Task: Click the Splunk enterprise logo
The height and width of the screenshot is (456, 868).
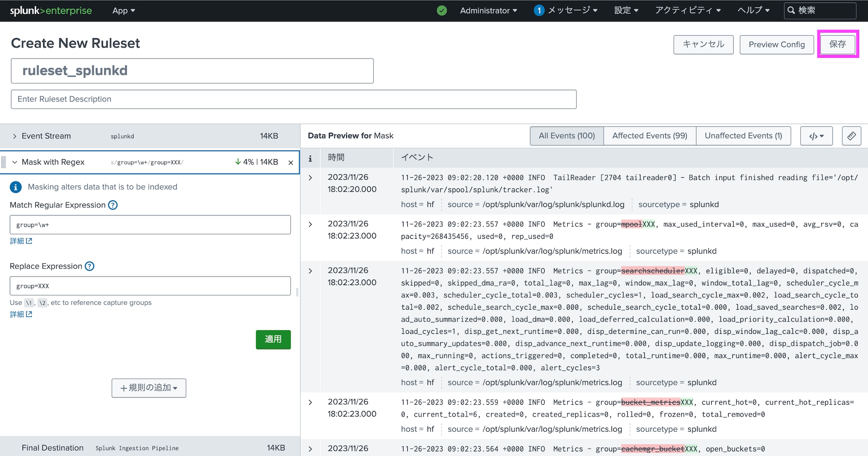Action: [51, 11]
